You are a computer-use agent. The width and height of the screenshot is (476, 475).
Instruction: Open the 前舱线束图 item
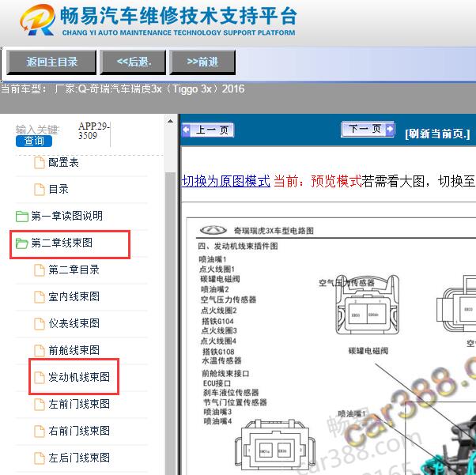[74, 350]
